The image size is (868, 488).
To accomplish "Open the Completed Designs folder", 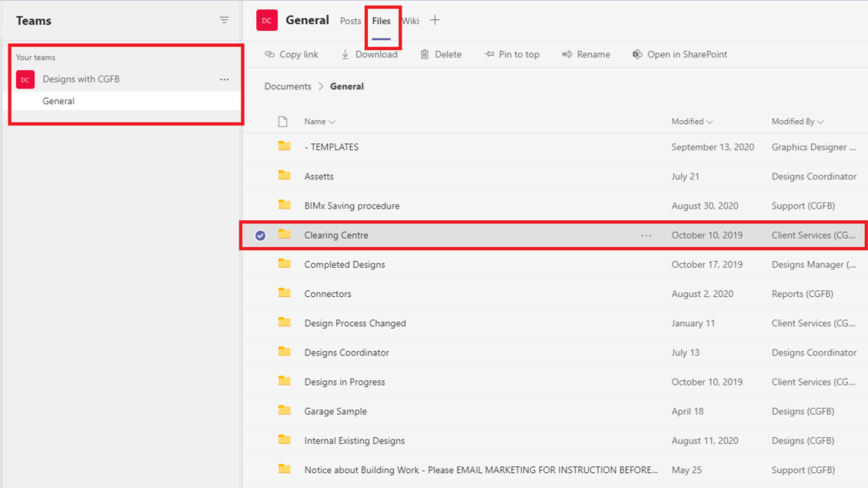I will tap(346, 264).
